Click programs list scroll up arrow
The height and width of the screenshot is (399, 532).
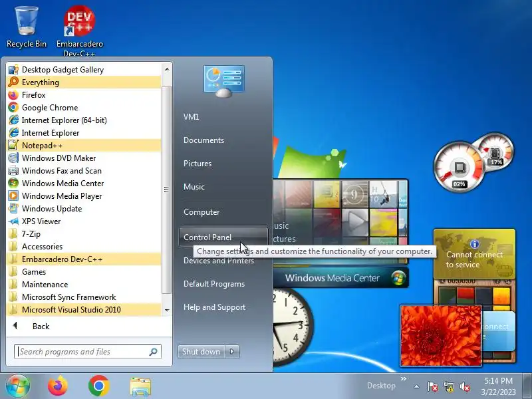pyautogui.click(x=167, y=70)
